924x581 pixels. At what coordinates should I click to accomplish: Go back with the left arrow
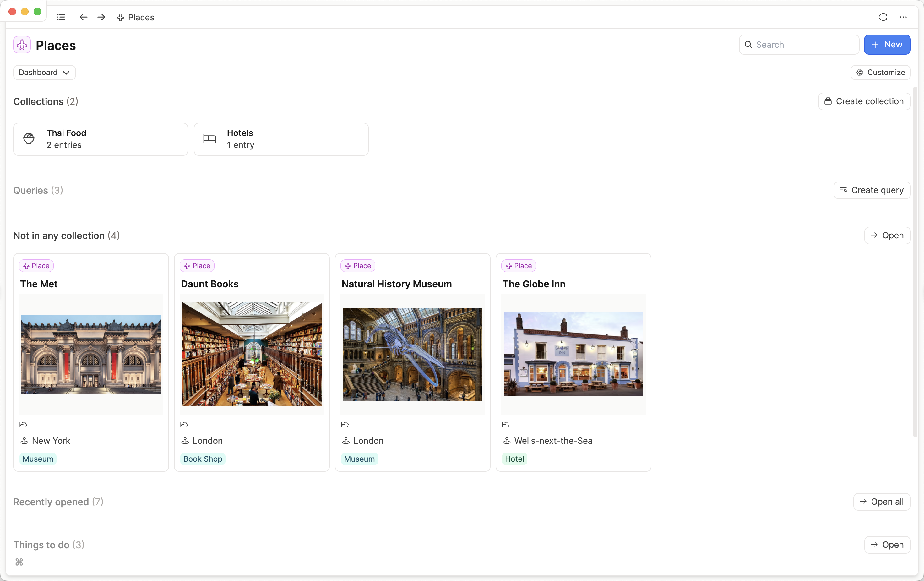coord(83,17)
